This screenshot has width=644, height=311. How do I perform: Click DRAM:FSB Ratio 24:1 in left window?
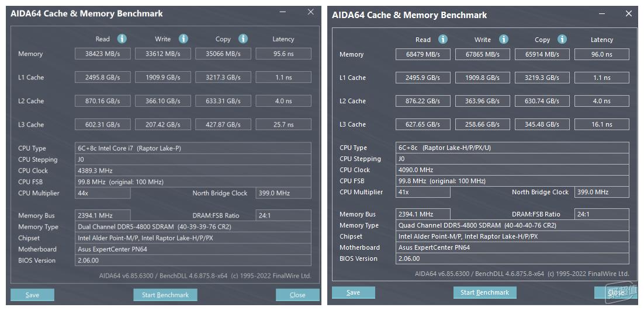pos(283,215)
